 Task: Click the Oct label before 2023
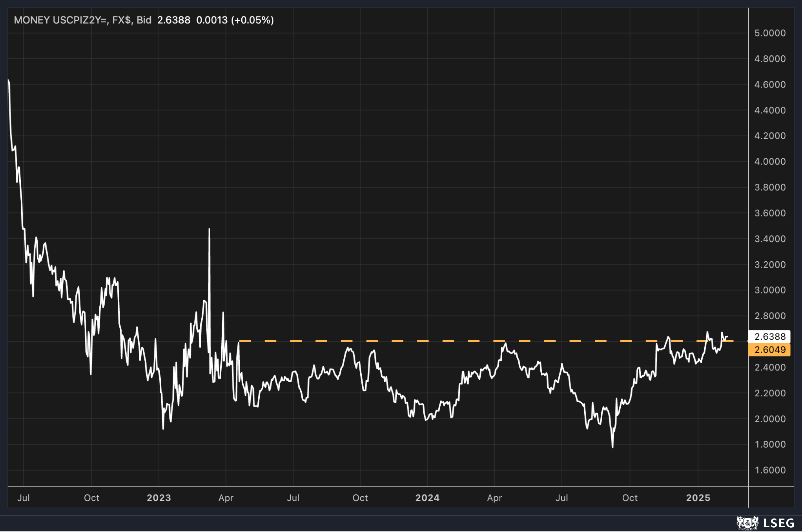coord(91,498)
